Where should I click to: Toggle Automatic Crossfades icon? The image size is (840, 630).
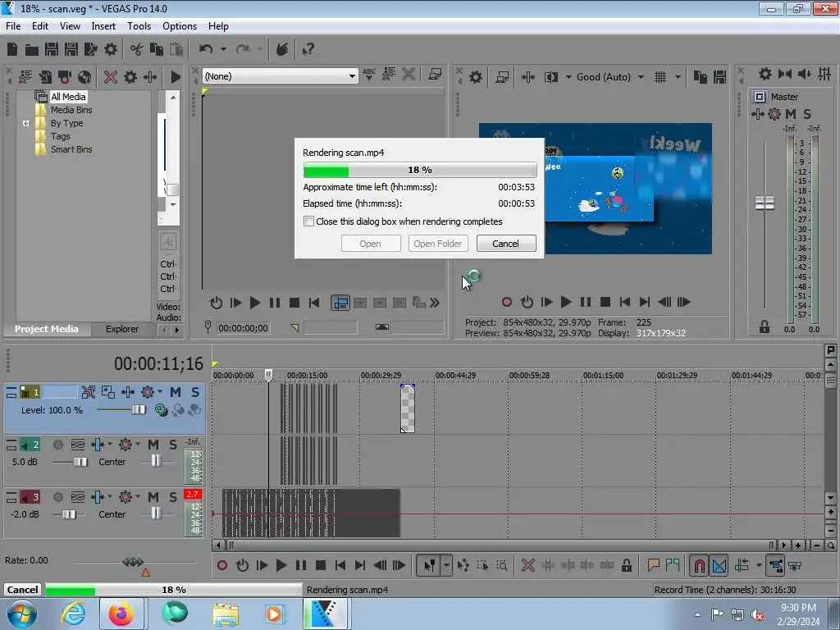tap(719, 565)
